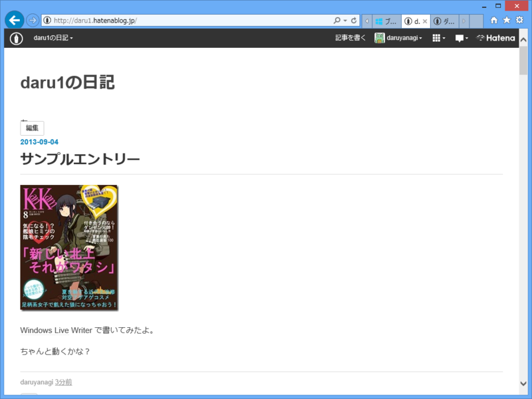Minimize the browser window
Image resolution: width=532 pixels, height=399 pixels.
[484, 6]
